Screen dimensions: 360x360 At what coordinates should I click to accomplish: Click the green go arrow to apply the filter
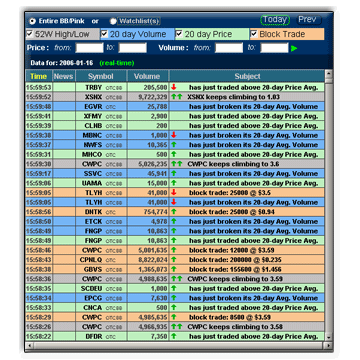[x=294, y=48]
